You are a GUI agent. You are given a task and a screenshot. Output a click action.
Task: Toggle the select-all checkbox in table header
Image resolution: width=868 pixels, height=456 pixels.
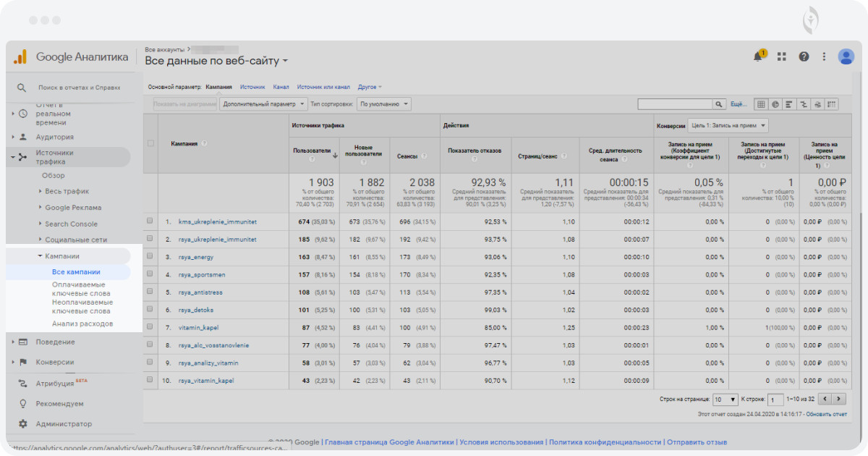point(150,143)
